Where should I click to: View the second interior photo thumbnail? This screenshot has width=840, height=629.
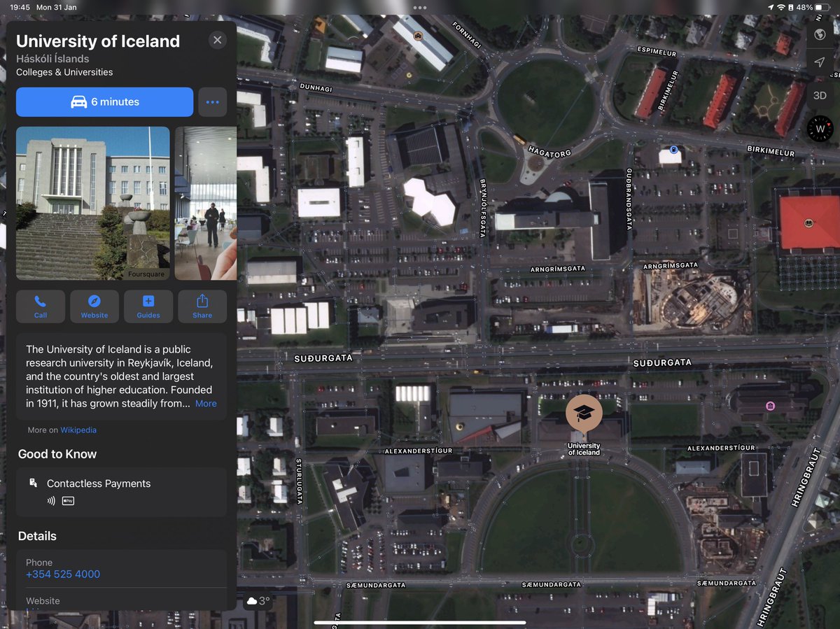pos(206,203)
